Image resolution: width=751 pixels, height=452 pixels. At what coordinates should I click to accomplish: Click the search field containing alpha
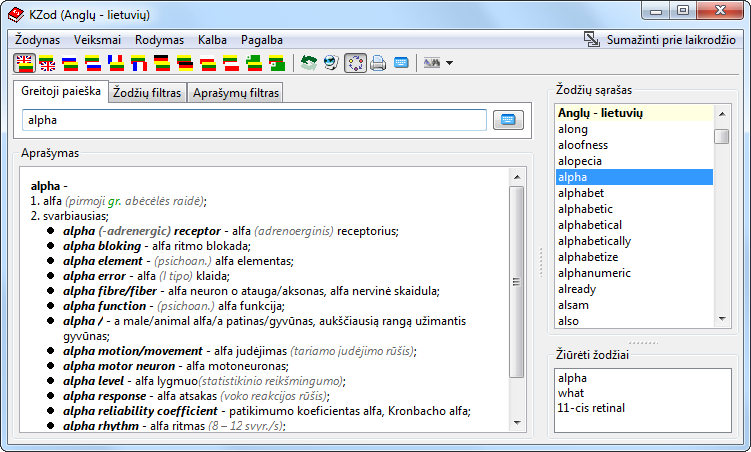254,120
